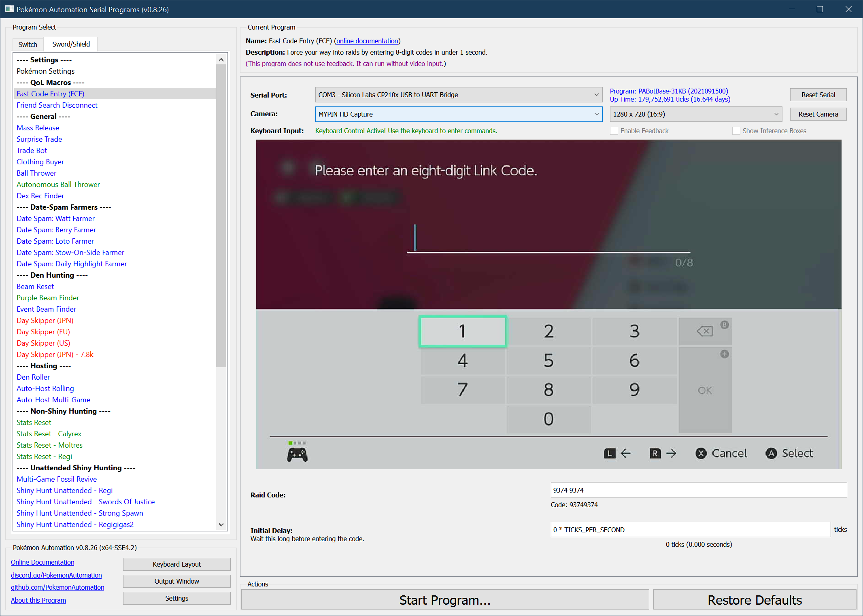
Task: Click the highlighted 1 key on keypad
Action: [x=462, y=331]
